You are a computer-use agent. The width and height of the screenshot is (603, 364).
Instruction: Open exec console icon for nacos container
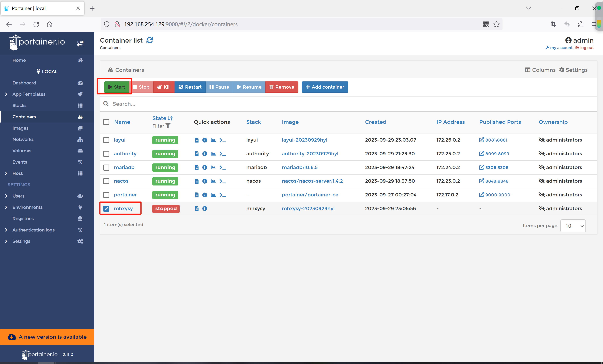(222, 181)
